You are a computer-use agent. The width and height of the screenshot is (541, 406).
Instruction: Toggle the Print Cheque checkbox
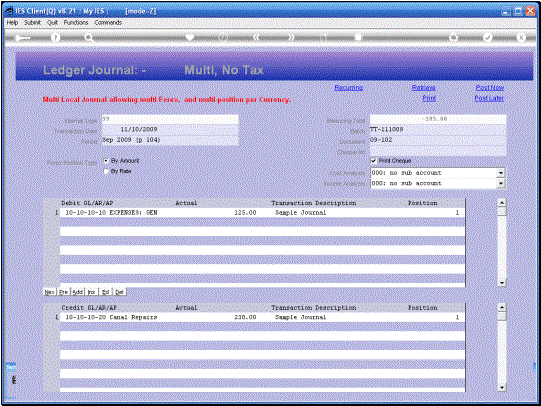point(373,161)
